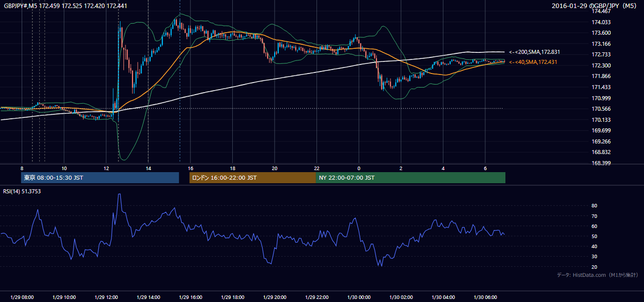Click price axis label 171.433

[601, 87]
